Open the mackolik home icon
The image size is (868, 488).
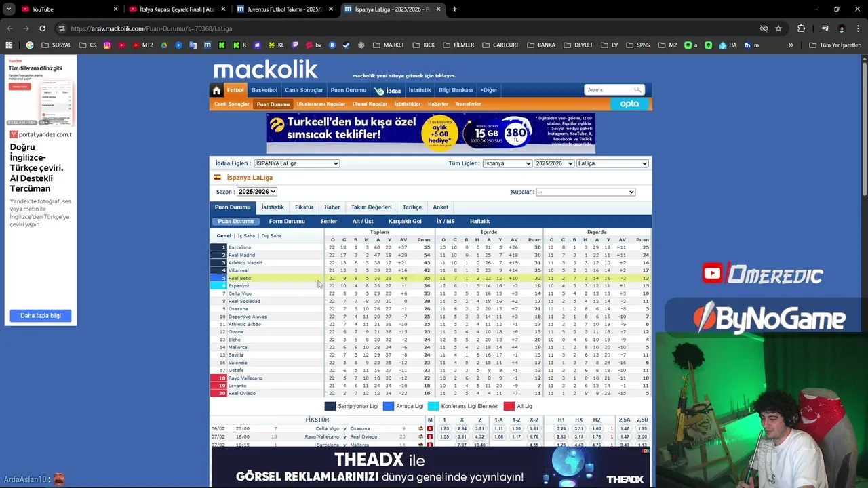(216, 90)
